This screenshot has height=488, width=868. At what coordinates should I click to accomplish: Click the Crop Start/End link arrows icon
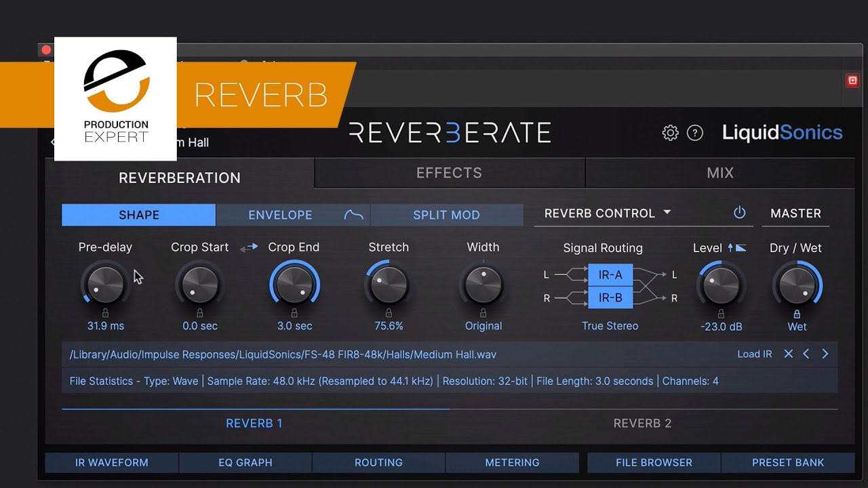[x=249, y=247]
